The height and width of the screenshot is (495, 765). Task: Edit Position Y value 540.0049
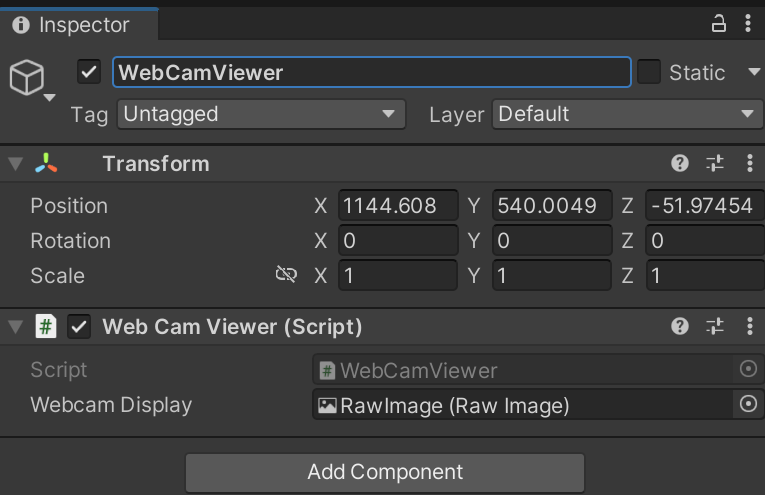coord(552,205)
